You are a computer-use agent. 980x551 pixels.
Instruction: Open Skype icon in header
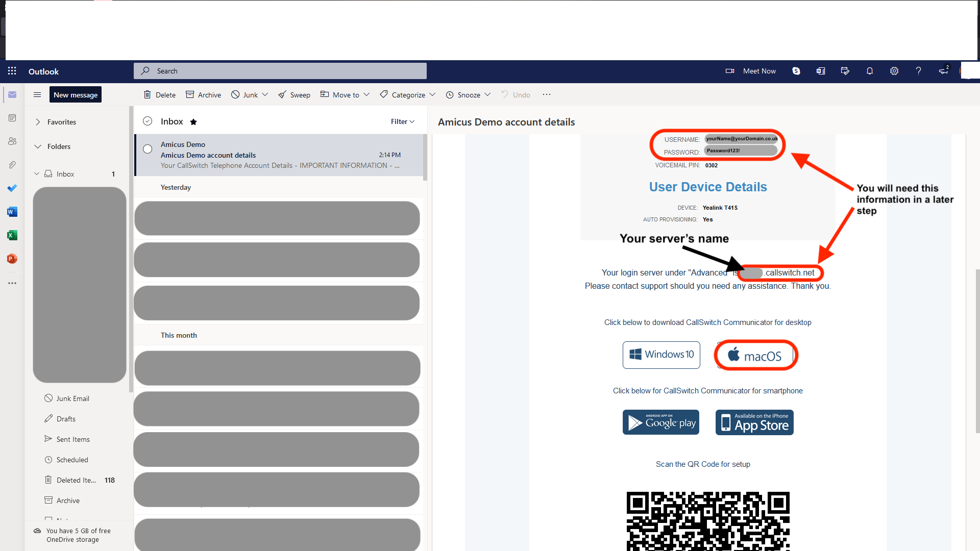[x=796, y=71]
